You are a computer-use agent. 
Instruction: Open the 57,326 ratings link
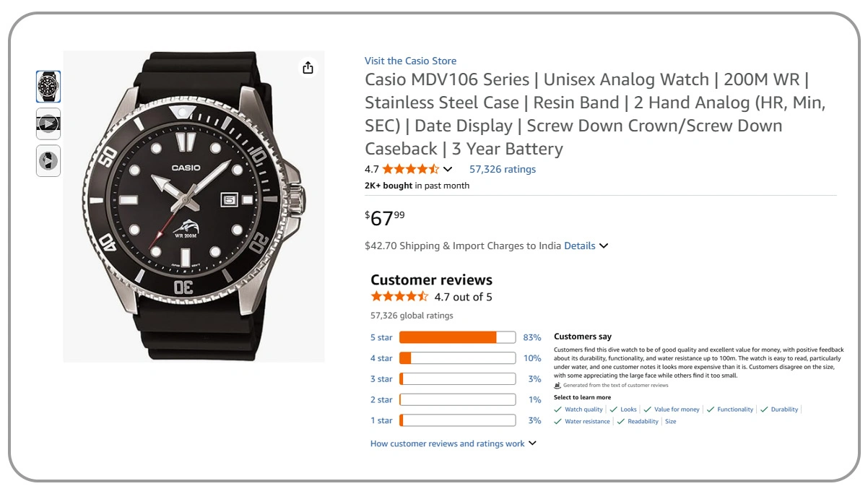pyautogui.click(x=503, y=169)
